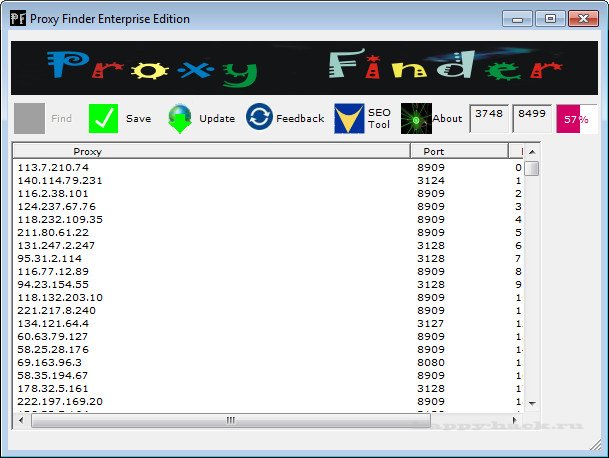Select proxy 134.121.64.4
The height and width of the screenshot is (458, 609).
53,324
